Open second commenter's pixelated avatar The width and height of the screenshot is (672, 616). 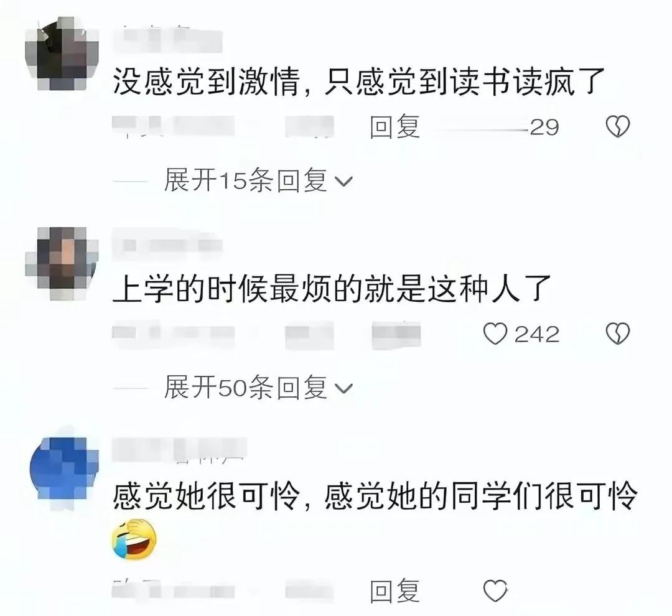(x=62, y=264)
